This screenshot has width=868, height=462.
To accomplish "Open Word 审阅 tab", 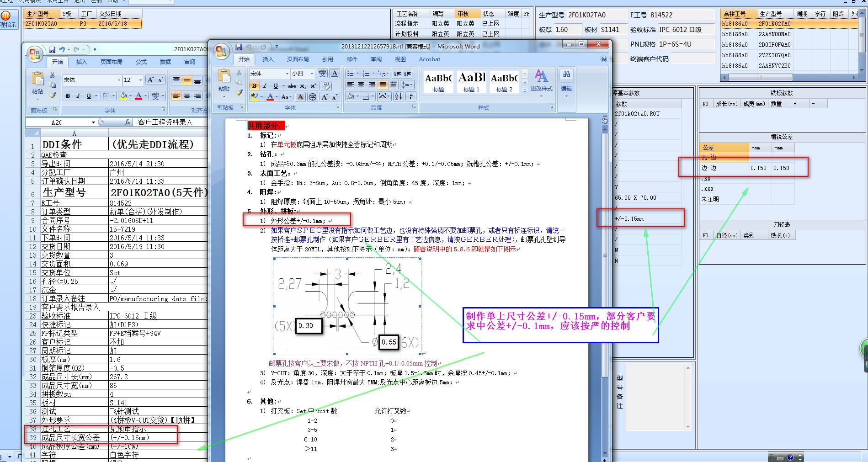I will 376,59.
